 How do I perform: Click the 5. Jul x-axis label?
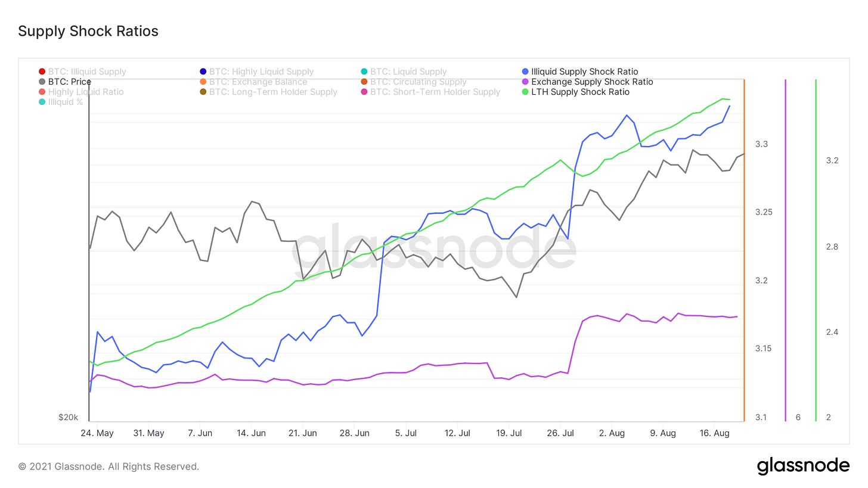click(x=405, y=433)
